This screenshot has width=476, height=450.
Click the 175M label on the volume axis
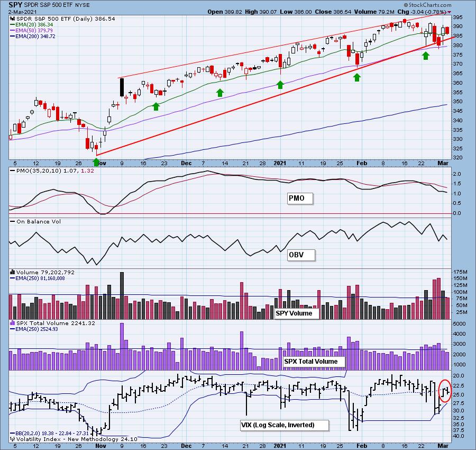click(460, 272)
